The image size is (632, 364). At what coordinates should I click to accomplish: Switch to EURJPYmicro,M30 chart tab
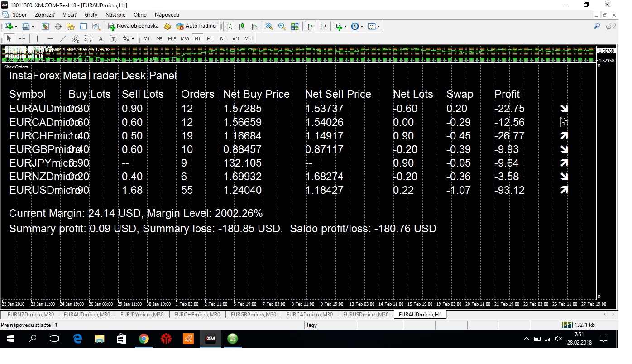point(142,315)
